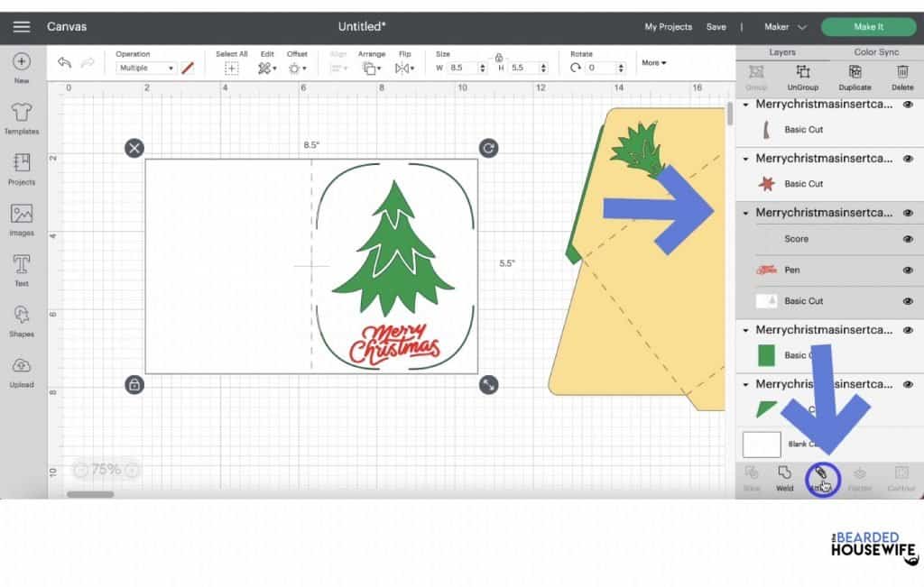Click the lock icon on the selection
Screen dimensions: 924x587
click(x=134, y=384)
